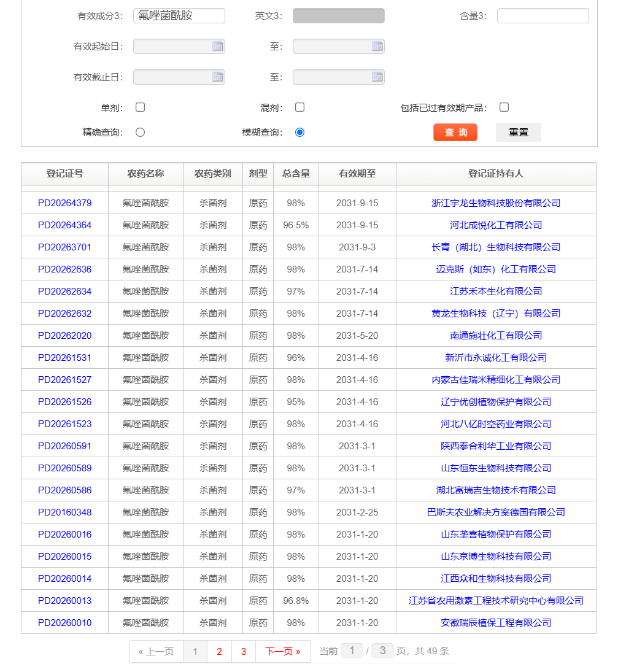Open registration PD20261526

(x=64, y=402)
